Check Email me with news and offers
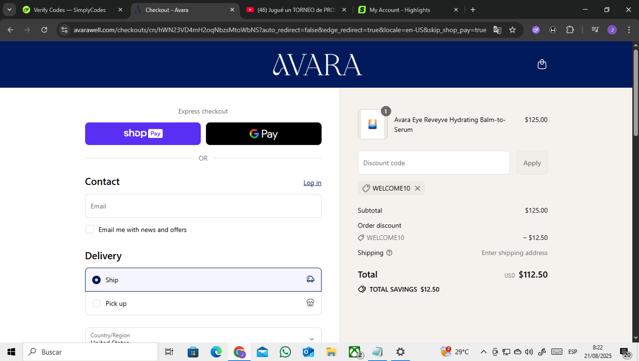The height and width of the screenshot is (361, 639). coord(90,229)
